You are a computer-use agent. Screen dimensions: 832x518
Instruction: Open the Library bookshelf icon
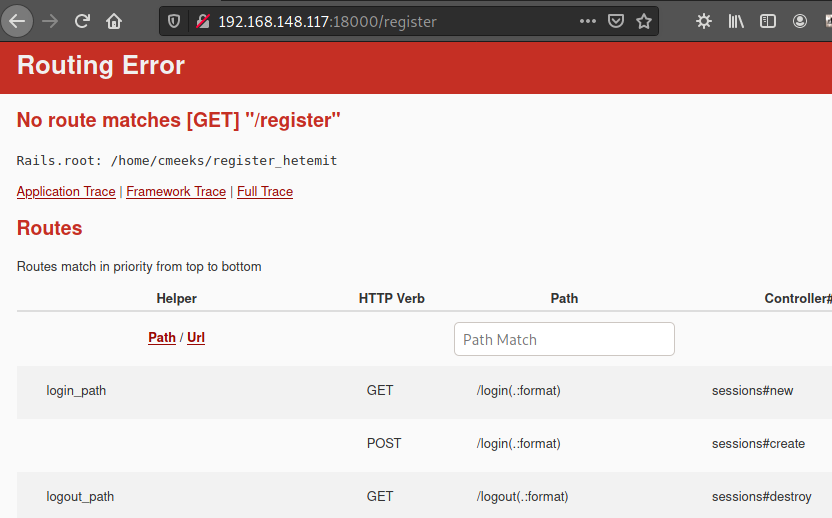736,21
